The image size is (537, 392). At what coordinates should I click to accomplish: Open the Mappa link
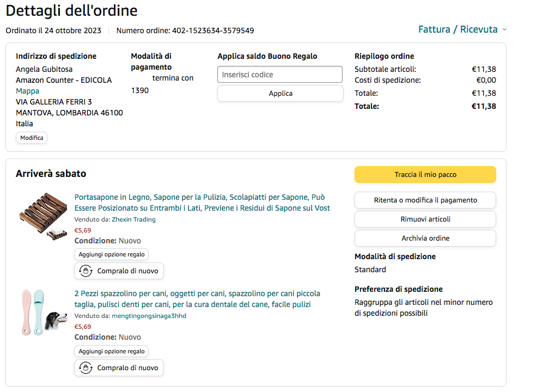[x=27, y=91]
